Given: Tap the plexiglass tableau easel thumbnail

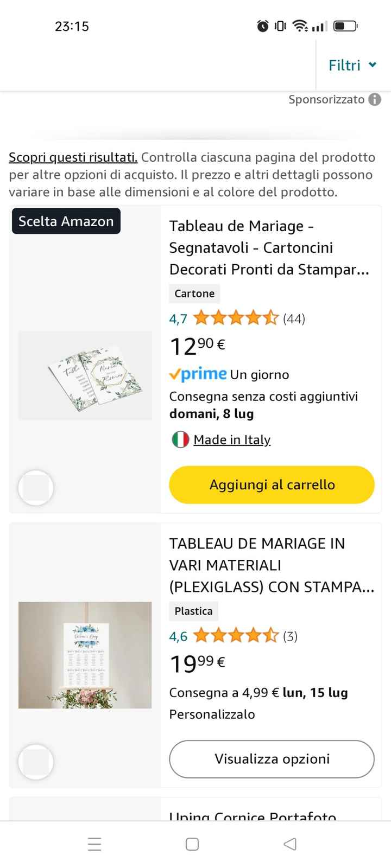Looking at the screenshot, I should point(85,655).
